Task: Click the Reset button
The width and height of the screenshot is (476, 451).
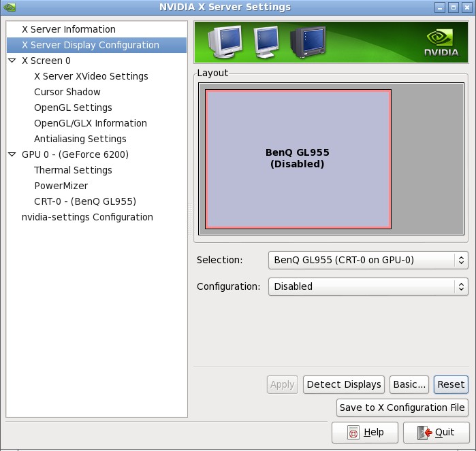Action: tap(451, 384)
